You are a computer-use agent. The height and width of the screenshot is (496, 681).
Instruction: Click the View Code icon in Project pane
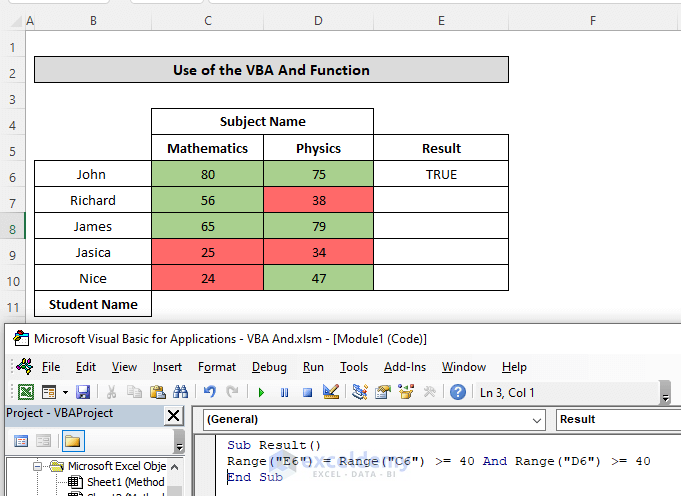(21, 441)
